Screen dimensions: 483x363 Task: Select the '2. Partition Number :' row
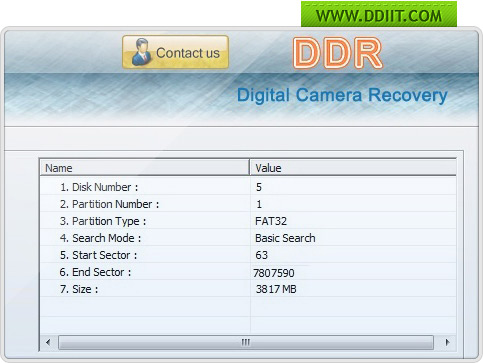[x=248, y=204]
